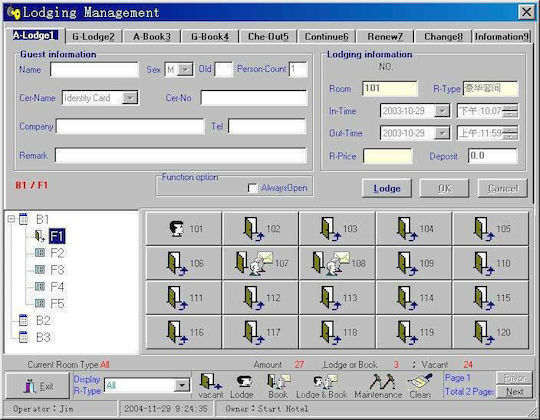The height and width of the screenshot is (420, 540).
Task: Adjust the Out-Time time spinner
Action: [x=510, y=133]
